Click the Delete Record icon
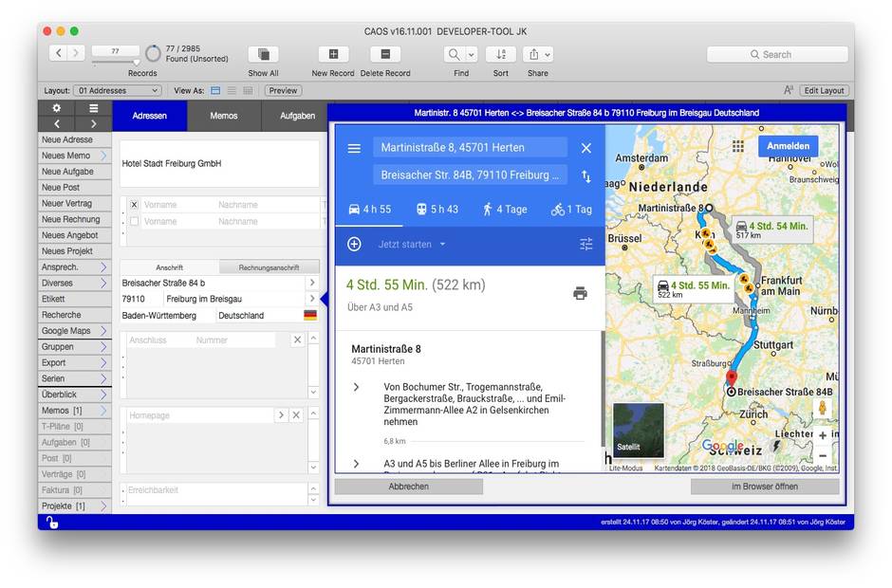Screen dimensions: 892x588 385,55
